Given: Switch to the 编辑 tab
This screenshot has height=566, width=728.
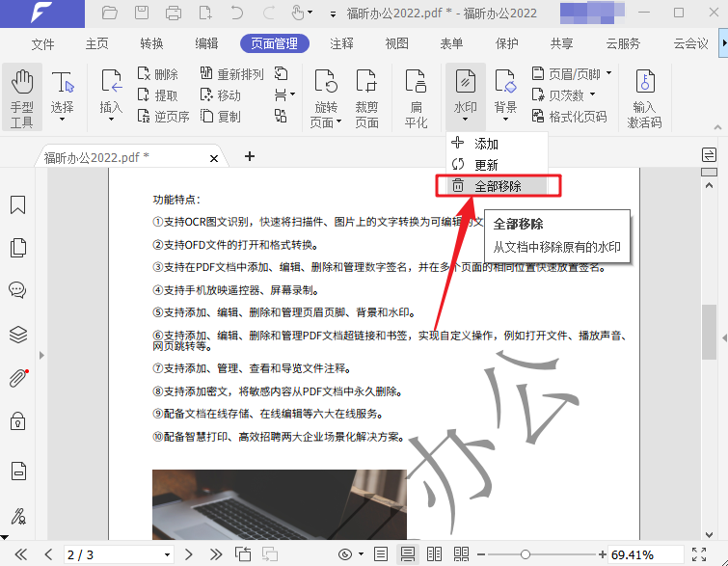Looking at the screenshot, I should pyautogui.click(x=206, y=44).
